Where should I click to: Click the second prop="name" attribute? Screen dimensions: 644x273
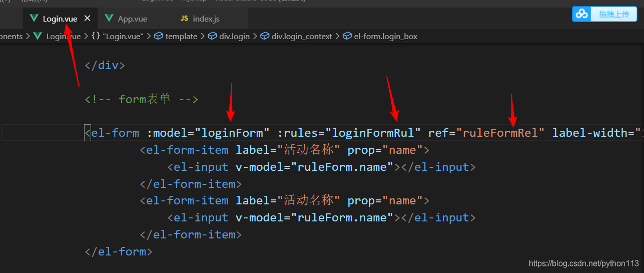(x=385, y=200)
